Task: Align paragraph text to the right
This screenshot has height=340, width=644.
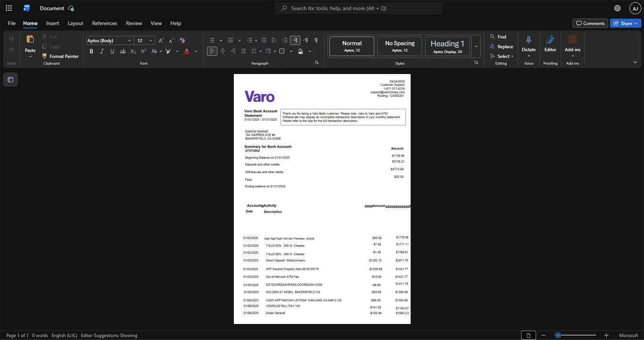Action: pos(233,51)
